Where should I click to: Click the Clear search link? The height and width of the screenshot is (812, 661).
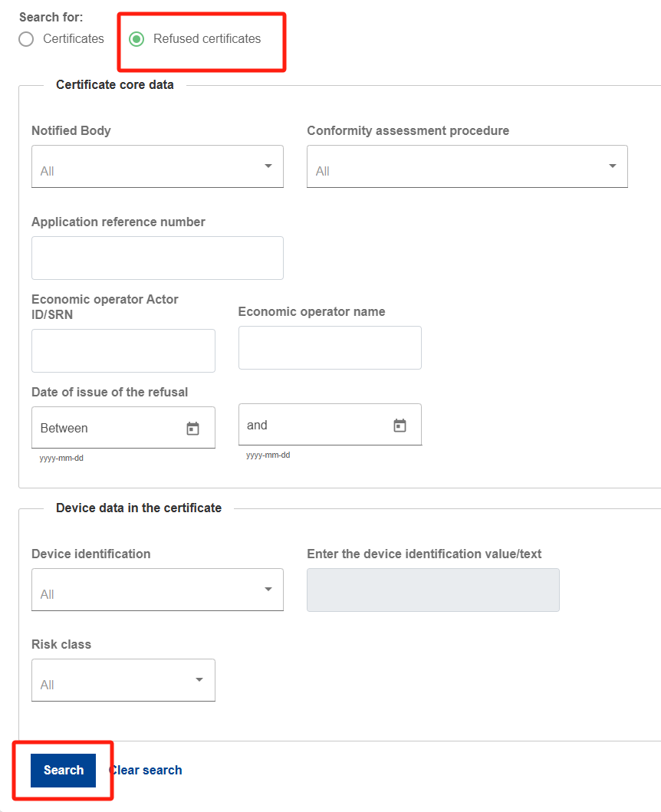pos(146,770)
